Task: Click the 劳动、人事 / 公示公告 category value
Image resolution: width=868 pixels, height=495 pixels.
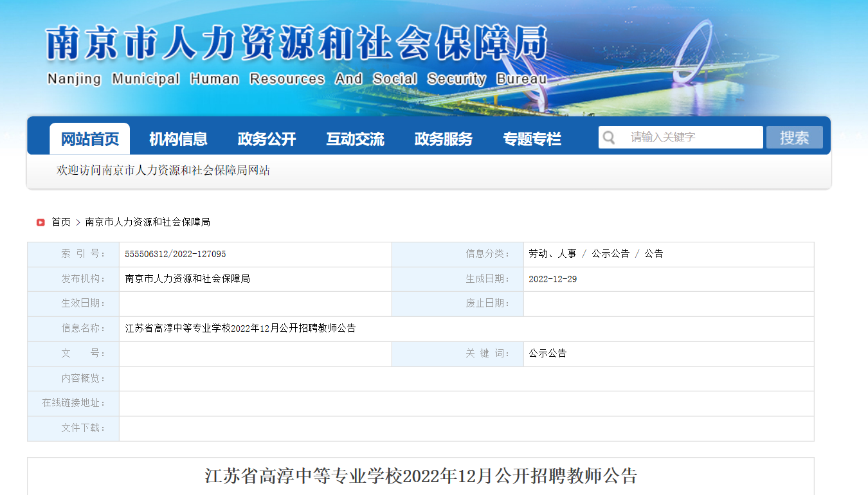Action: pyautogui.click(x=595, y=254)
